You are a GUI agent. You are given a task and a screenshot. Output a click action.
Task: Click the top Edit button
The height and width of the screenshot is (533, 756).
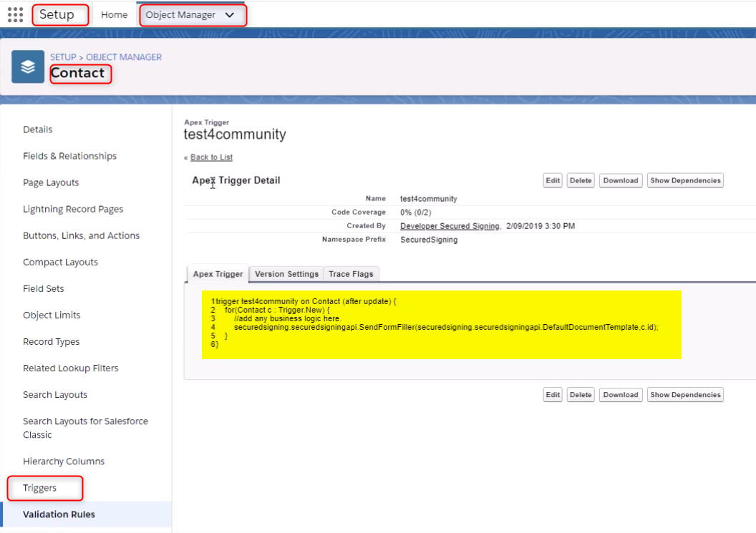553,181
